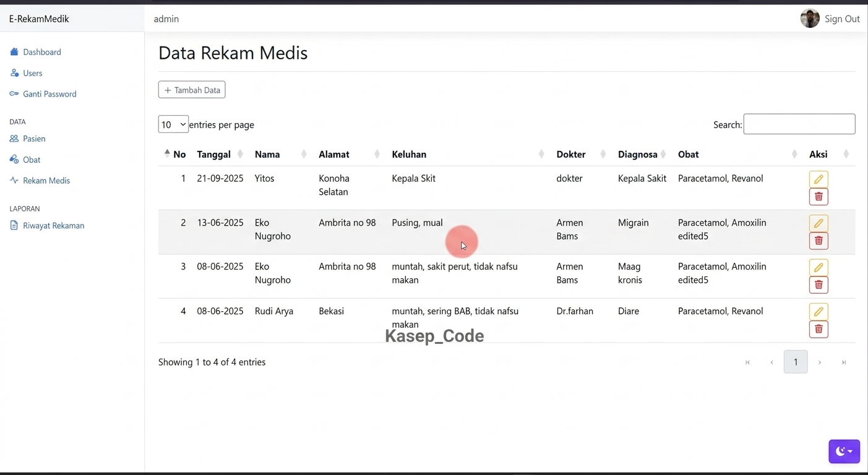Sort table by Keluhan column
868x475 pixels.
point(468,154)
